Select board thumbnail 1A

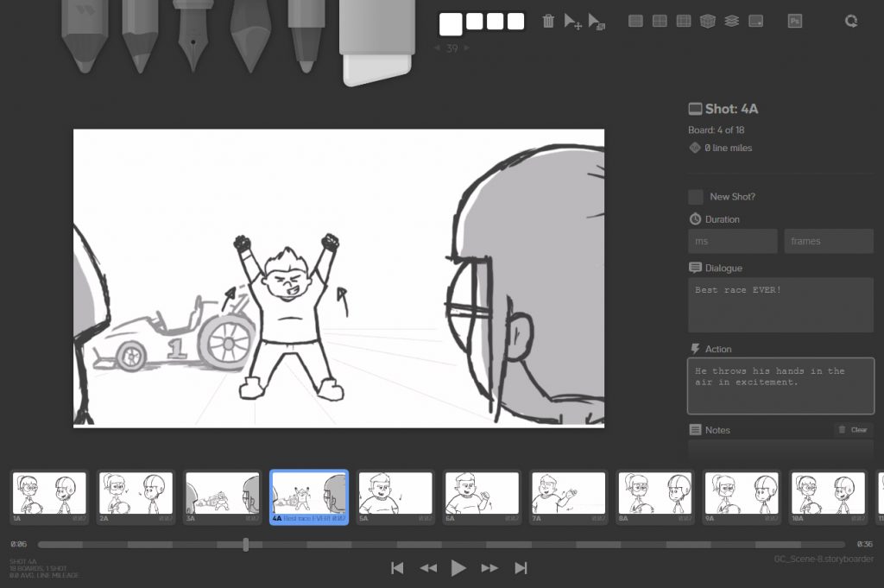[49, 497]
